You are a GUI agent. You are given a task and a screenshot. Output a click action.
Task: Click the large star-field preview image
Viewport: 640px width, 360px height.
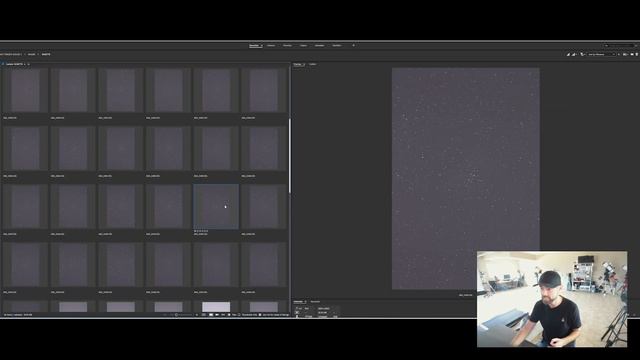pos(466,178)
